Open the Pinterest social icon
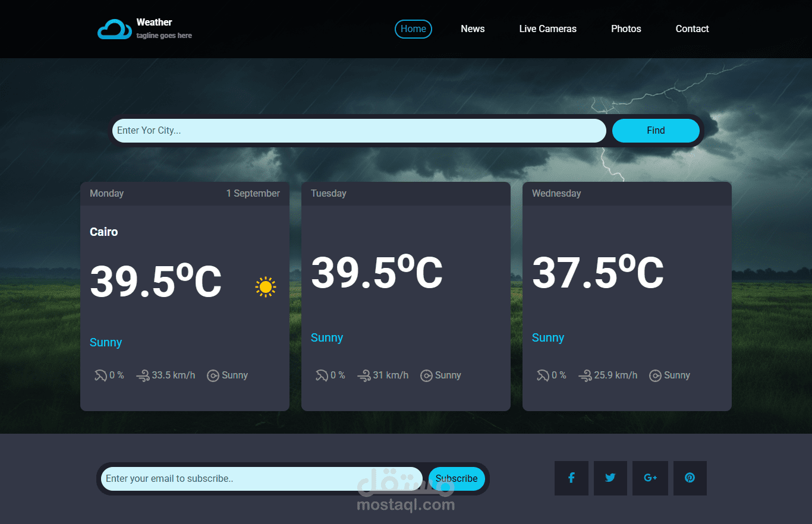Viewport: 812px width, 524px height. click(x=690, y=478)
